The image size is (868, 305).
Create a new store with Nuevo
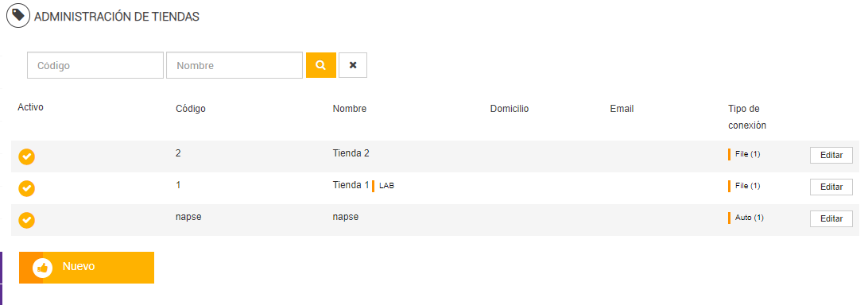pyautogui.click(x=87, y=268)
